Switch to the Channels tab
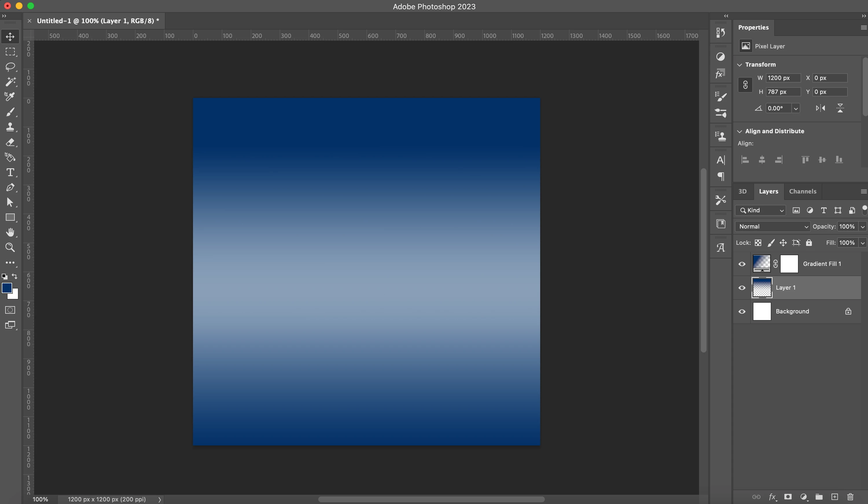 coord(802,191)
